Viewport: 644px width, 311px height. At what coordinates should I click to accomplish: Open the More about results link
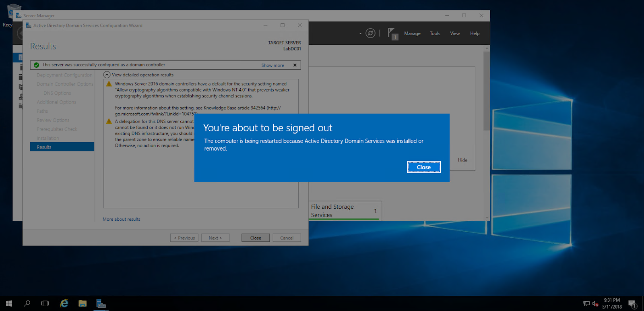tap(122, 219)
